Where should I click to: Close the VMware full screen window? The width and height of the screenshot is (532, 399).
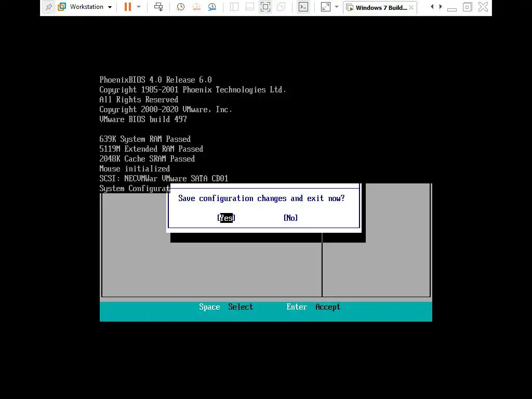coord(483,7)
